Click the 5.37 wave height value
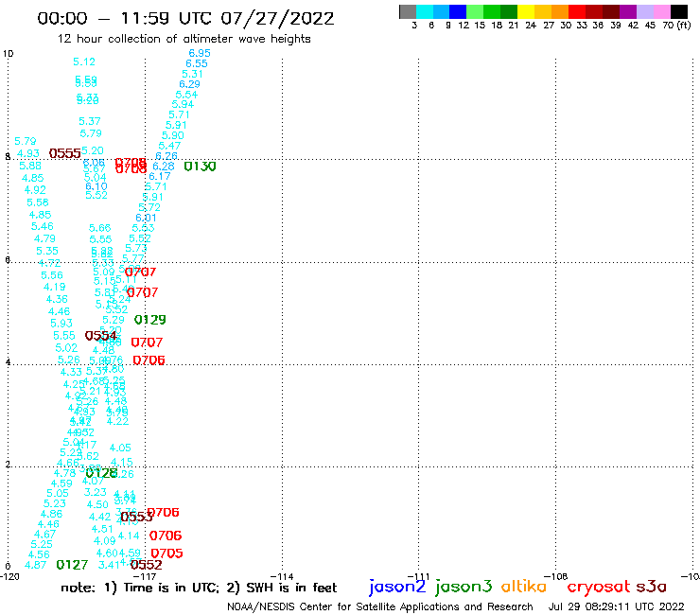The width and height of the screenshot is (700, 615). pos(90,121)
